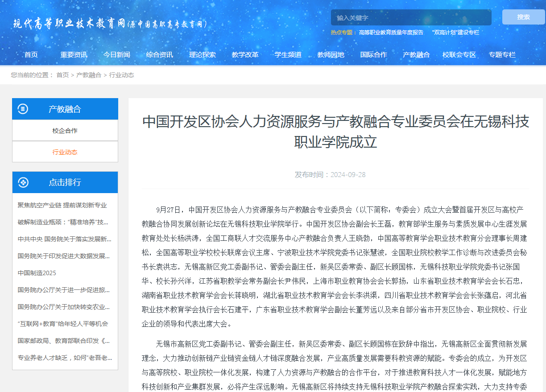Open ranking article 国务院办公厅关于加快转变农业

click(64, 307)
